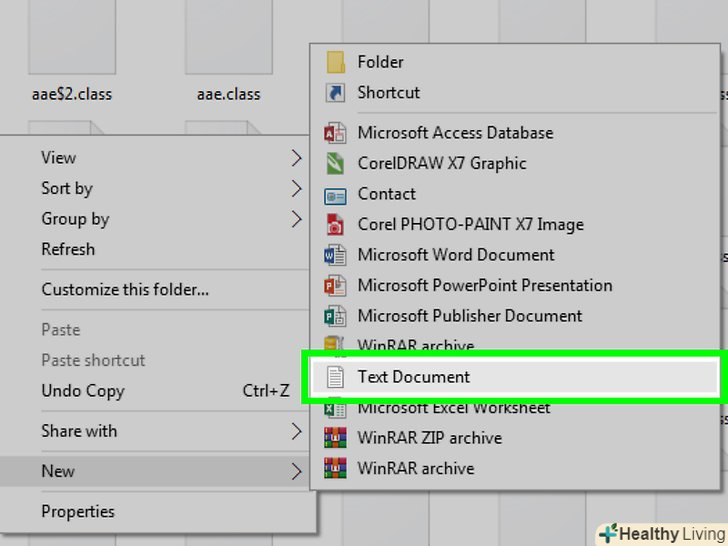Image resolution: width=728 pixels, height=546 pixels.
Task: Click the aae.class file name
Action: click(x=229, y=94)
